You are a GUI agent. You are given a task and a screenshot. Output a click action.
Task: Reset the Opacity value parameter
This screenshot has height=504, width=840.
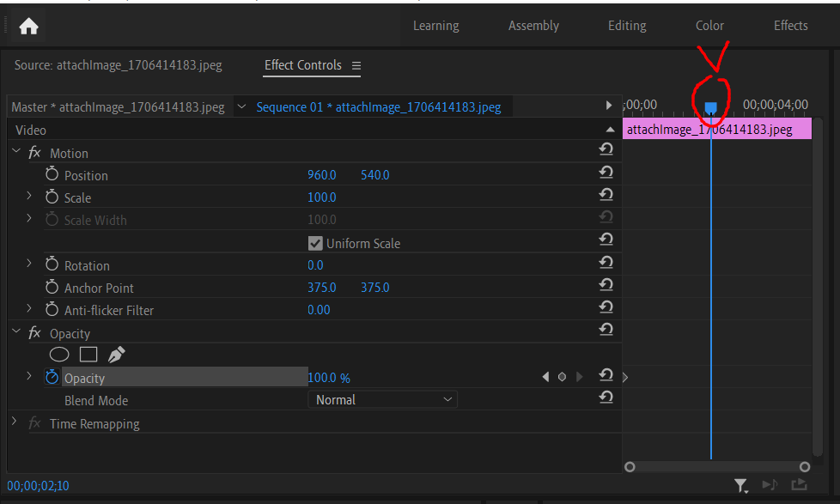tap(606, 375)
